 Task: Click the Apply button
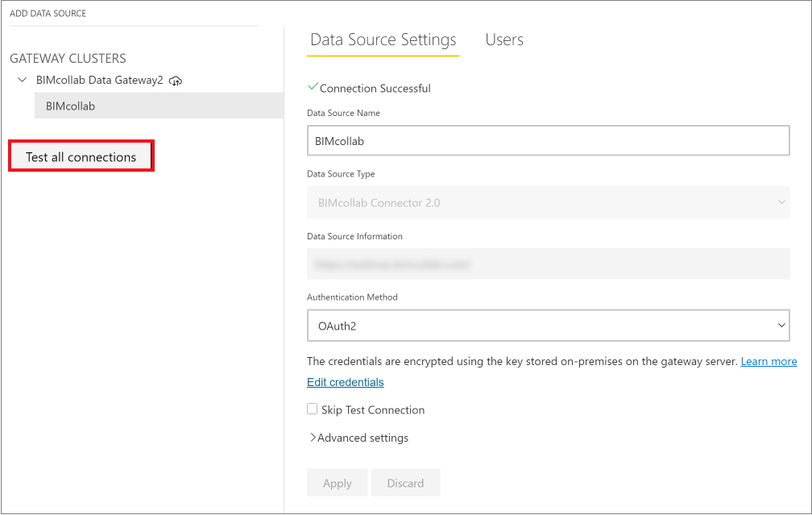pos(337,483)
